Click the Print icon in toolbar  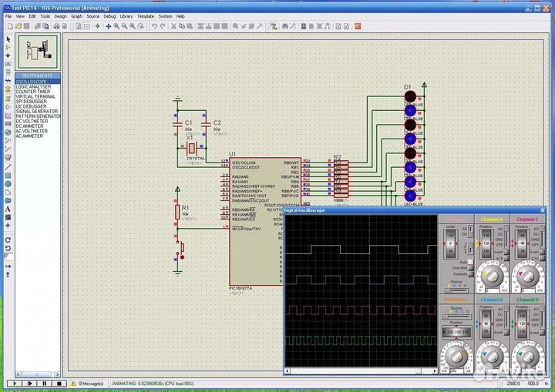coord(56,26)
